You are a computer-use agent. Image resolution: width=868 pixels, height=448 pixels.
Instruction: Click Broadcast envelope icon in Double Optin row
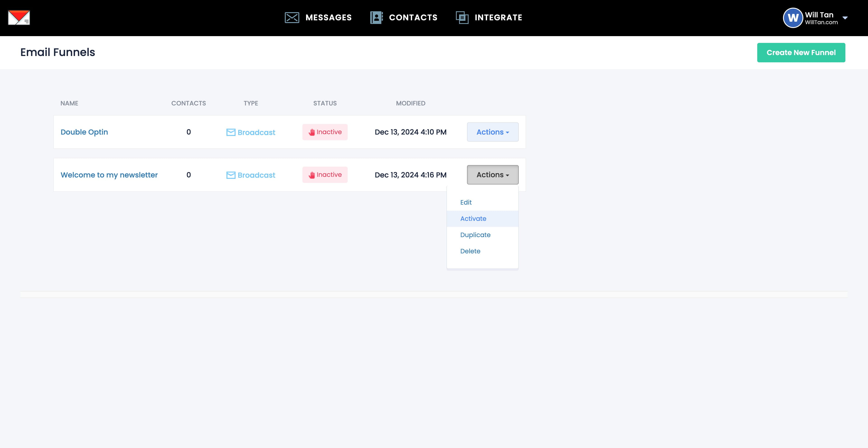tap(231, 132)
